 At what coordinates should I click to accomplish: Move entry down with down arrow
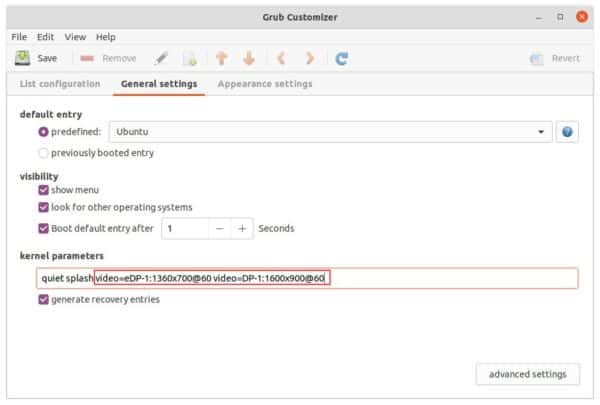click(249, 59)
